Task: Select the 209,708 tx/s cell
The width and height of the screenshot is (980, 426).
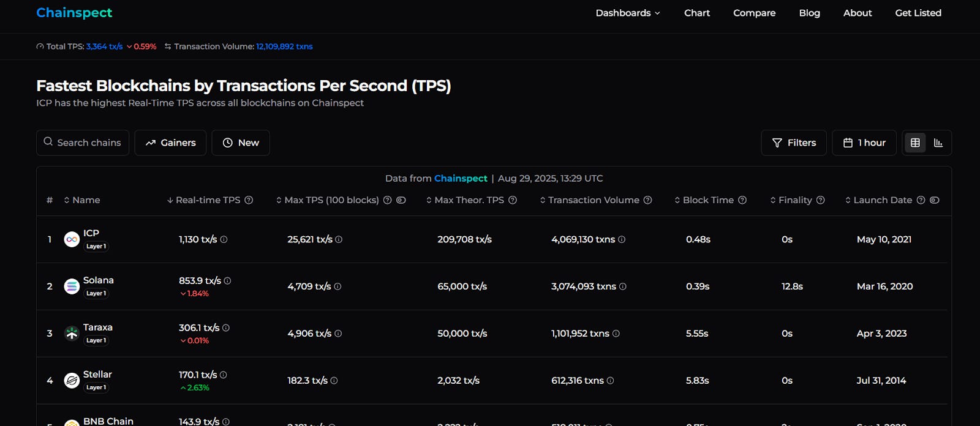Action: click(464, 239)
